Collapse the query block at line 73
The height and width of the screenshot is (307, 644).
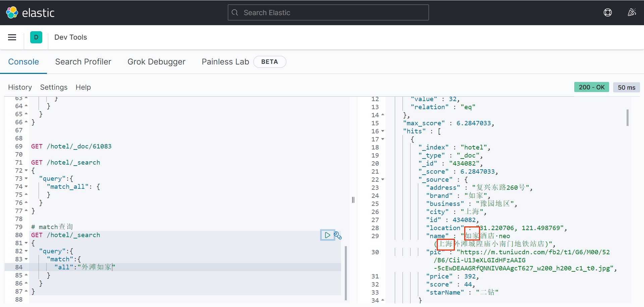[26, 179]
